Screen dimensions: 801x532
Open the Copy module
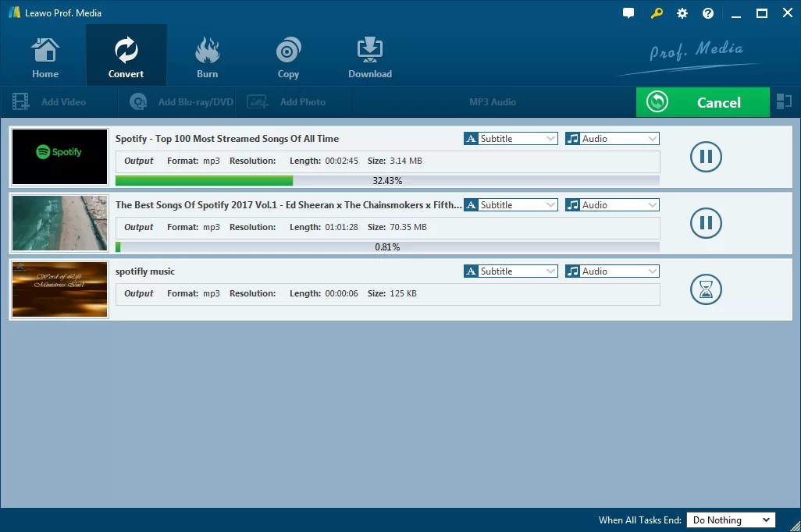[x=288, y=58]
